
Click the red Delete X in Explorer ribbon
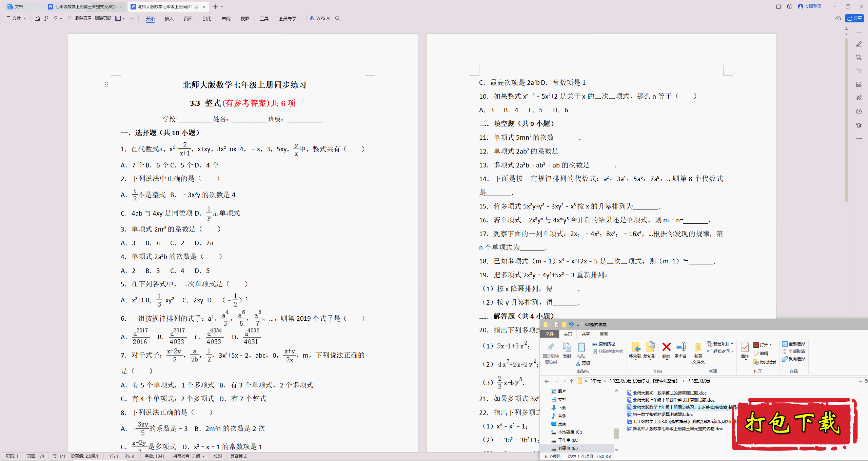coord(666,347)
